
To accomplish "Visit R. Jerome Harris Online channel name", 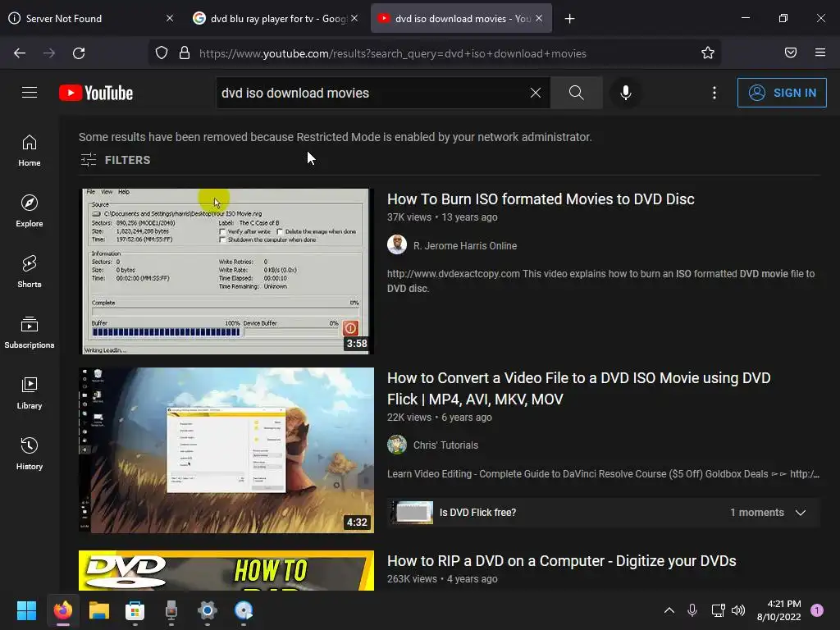I will [x=465, y=246].
